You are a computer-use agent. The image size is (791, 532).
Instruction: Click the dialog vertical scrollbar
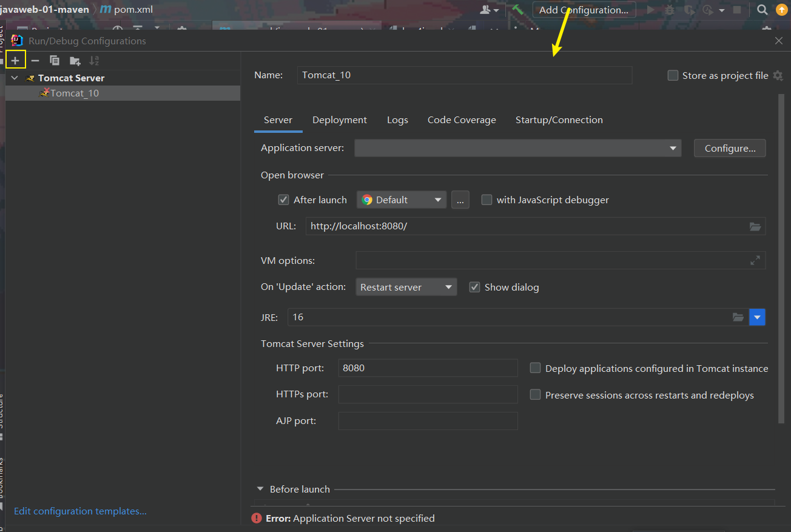[781, 258]
